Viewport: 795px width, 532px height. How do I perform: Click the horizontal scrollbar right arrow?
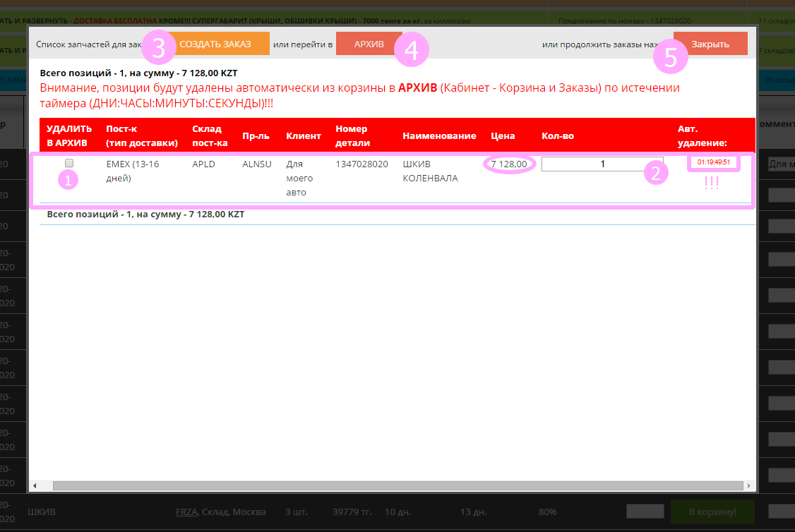[749, 485]
